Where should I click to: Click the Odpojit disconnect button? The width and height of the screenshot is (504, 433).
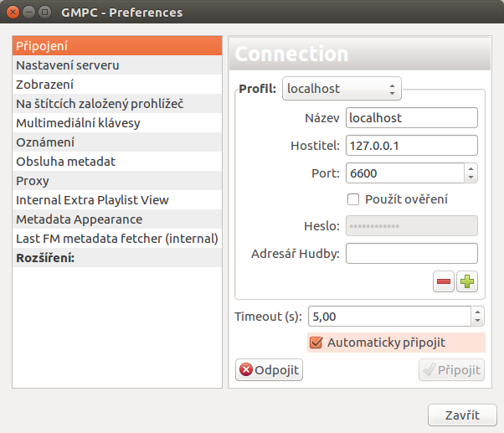[x=269, y=370]
